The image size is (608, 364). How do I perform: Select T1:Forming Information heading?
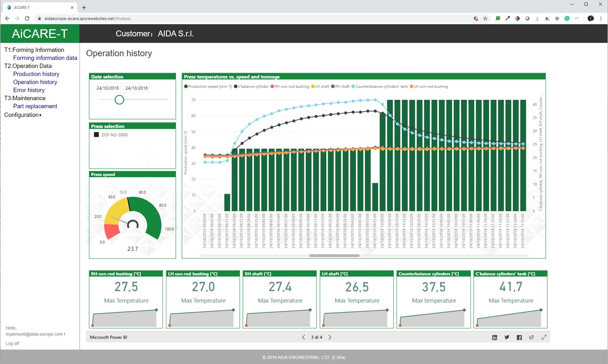pyautogui.click(x=34, y=50)
